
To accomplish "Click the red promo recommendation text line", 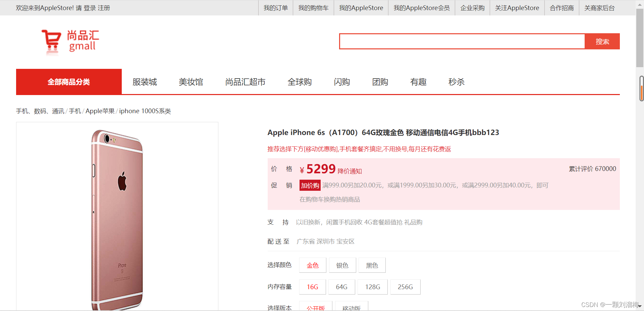I will [x=359, y=149].
